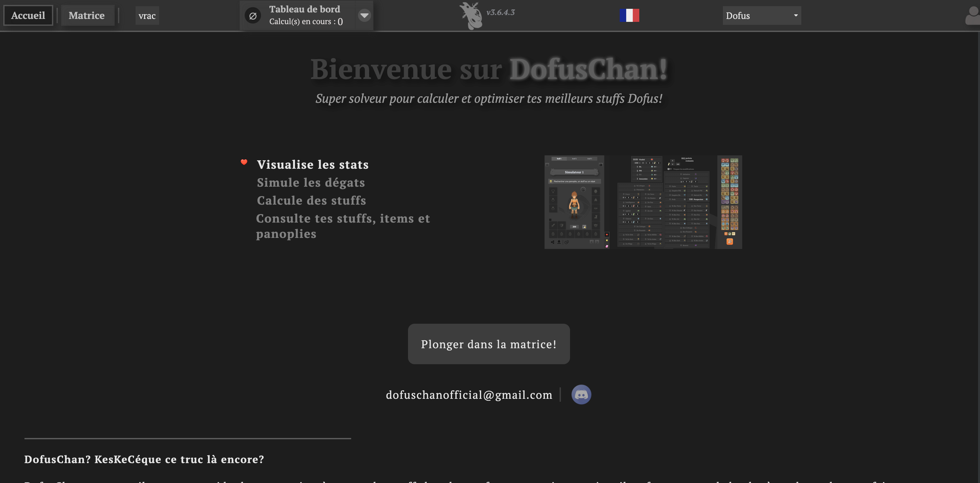
Task: Click the DofusChan? KesKeCéque heading
Action: [144, 460]
